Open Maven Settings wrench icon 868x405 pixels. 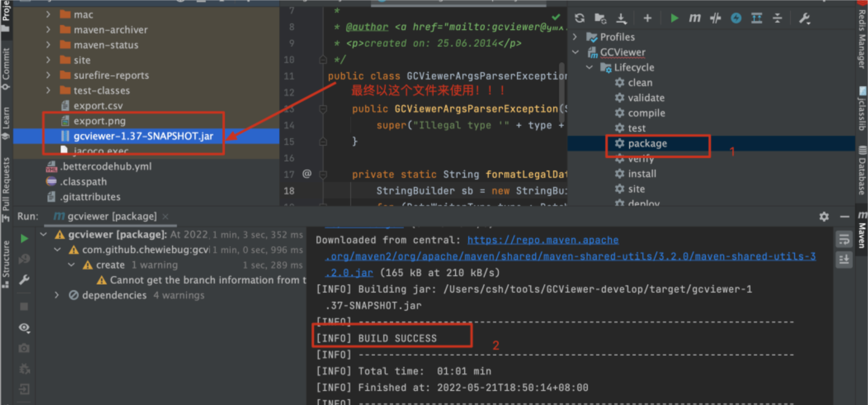point(804,18)
